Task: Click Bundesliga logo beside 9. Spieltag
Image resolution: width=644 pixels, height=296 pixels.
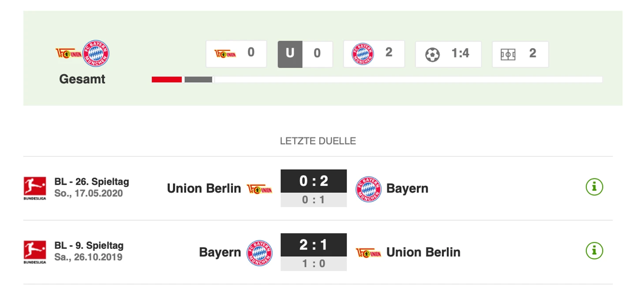Action: [x=34, y=252]
